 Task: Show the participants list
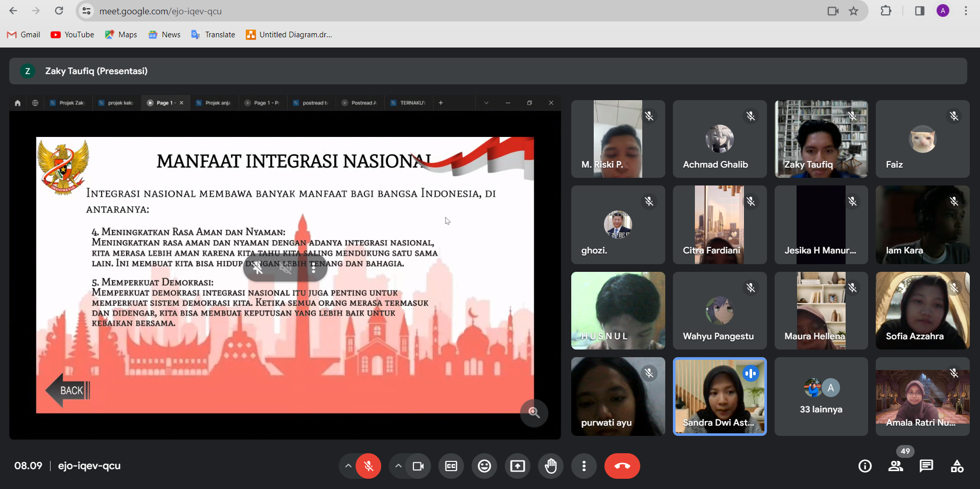(x=895, y=466)
